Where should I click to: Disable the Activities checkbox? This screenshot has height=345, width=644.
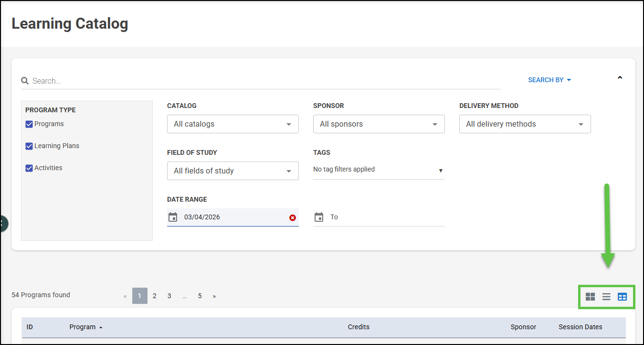click(x=29, y=168)
